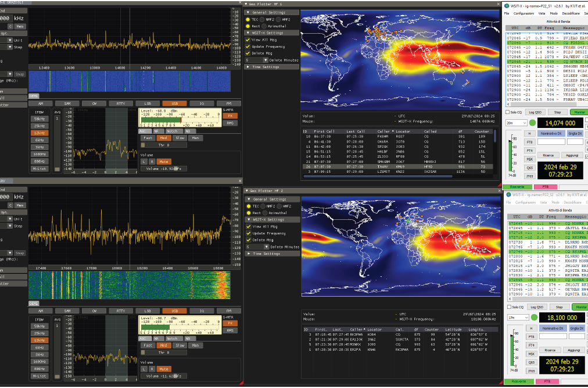Click the Volume slider in the upper receiver
588x388 pixels.
click(162, 168)
